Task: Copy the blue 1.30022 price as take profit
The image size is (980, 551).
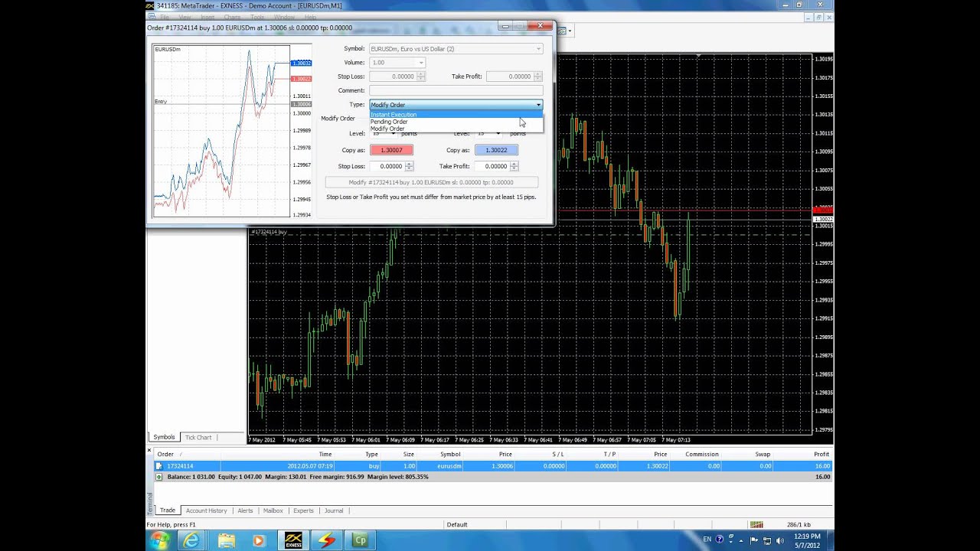Action: [x=496, y=150]
